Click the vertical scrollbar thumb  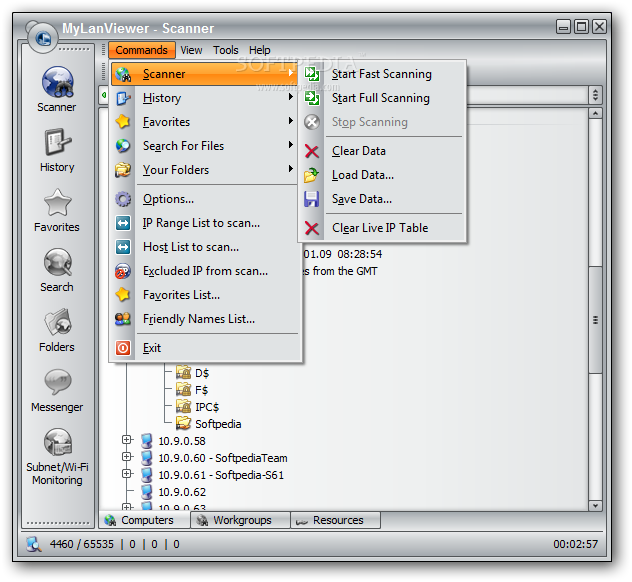[x=595, y=320]
